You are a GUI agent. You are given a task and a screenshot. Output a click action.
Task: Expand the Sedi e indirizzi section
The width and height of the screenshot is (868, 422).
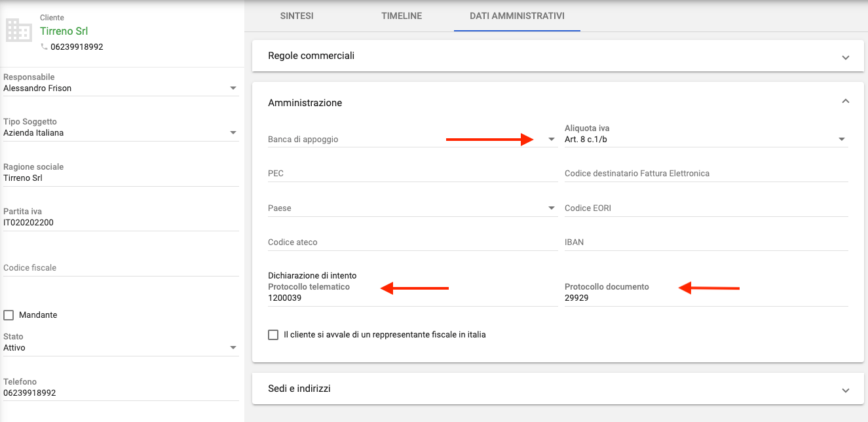[845, 388]
